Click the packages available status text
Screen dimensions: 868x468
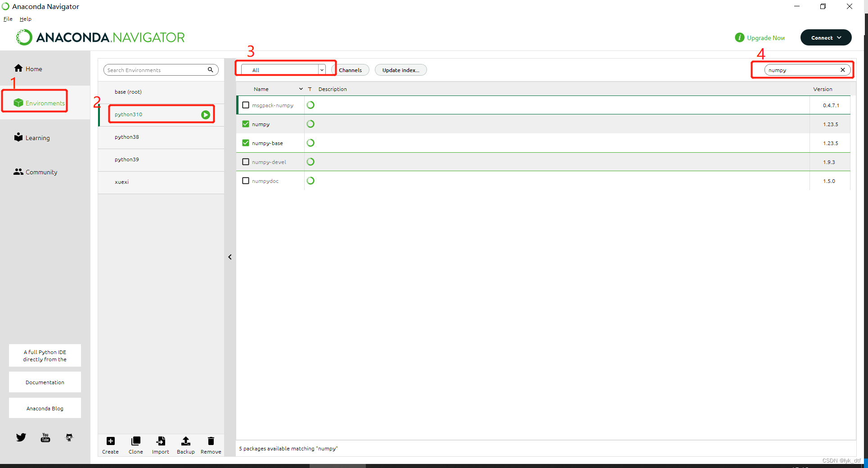click(288, 448)
